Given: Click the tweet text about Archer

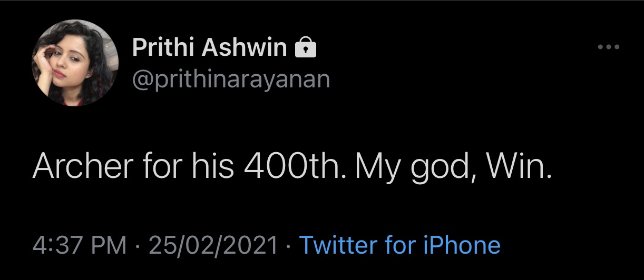Looking at the screenshot, I should [x=291, y=167].
